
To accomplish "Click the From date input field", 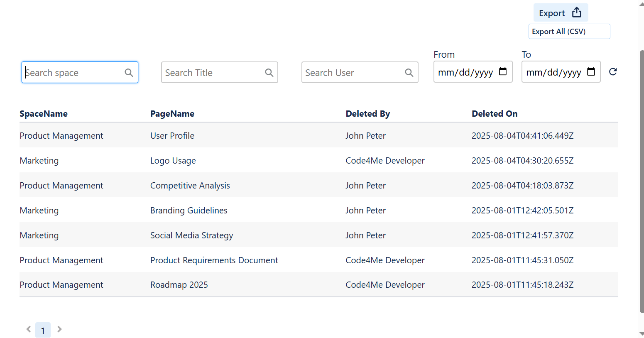I will 465,72.
